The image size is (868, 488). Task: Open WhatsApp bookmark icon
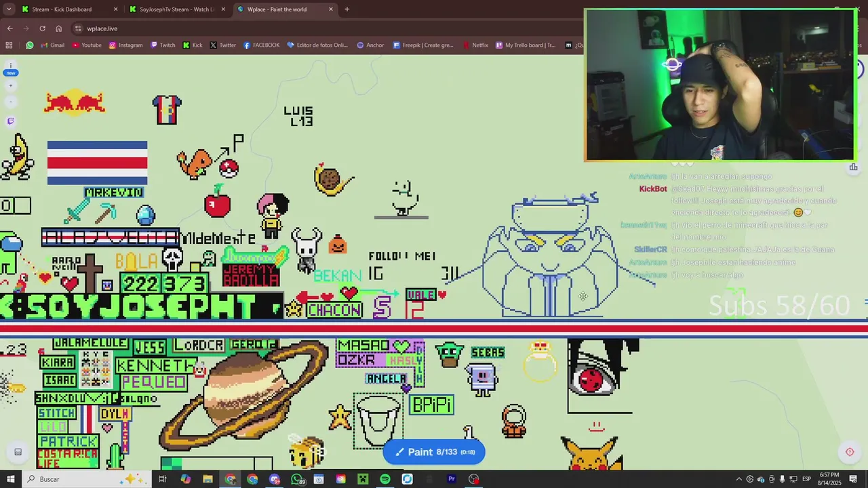(30, 45)
